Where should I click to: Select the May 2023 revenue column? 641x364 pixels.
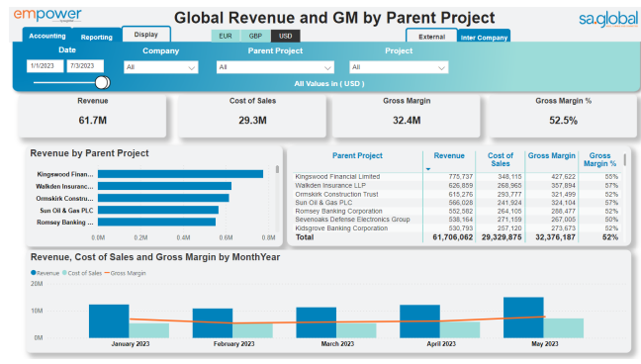click(x=523, y=318)
